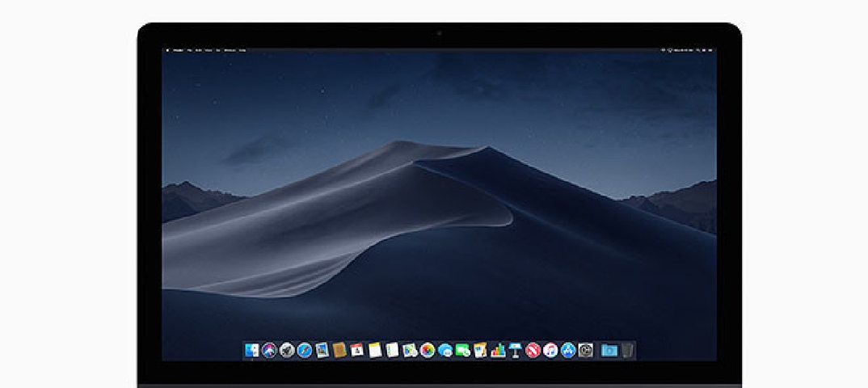Open the Trash in the Dock

click(627, 350)
